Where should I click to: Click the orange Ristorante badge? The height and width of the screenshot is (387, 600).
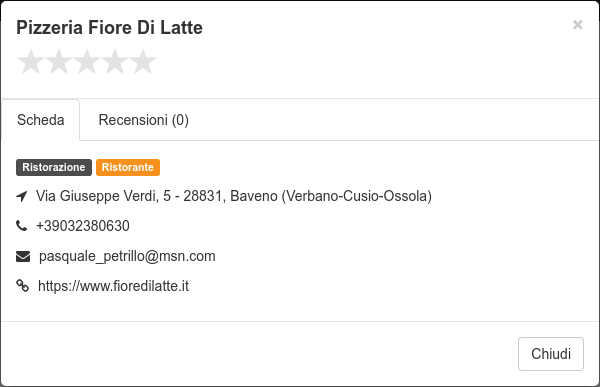pos(128,167)
